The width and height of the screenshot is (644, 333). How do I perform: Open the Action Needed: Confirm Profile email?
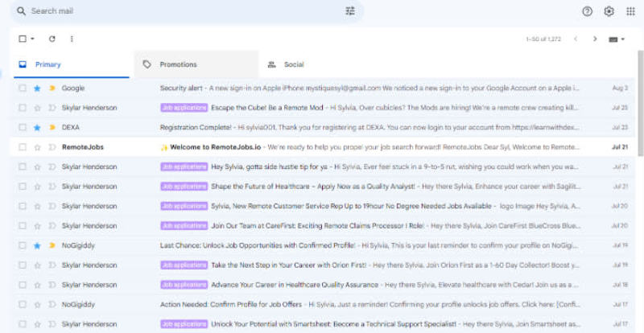pos(322,305)
